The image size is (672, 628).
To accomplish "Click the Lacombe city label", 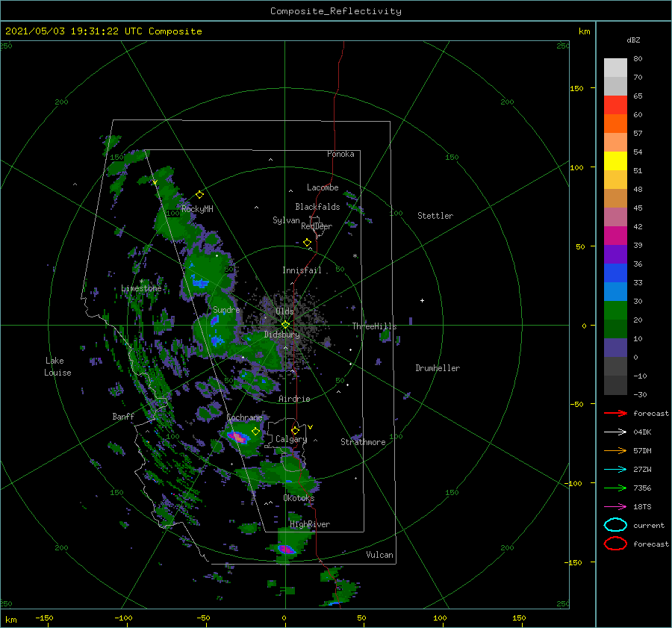I will [323, 187].
